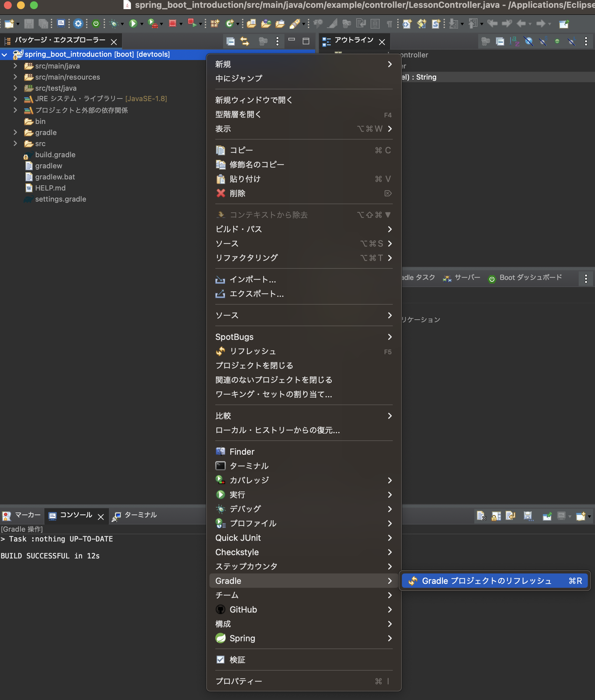The height and width of the screenshot is (700, 595).
Task: Choose エクスポート... in the context menu
Action: click(x=257, y=294)
